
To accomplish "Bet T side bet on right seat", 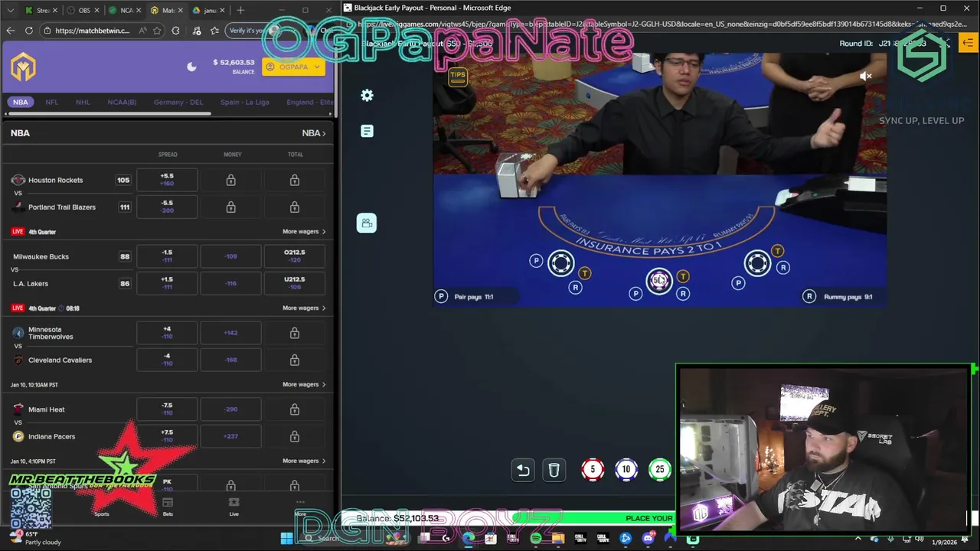I will [x=778, y=251].
